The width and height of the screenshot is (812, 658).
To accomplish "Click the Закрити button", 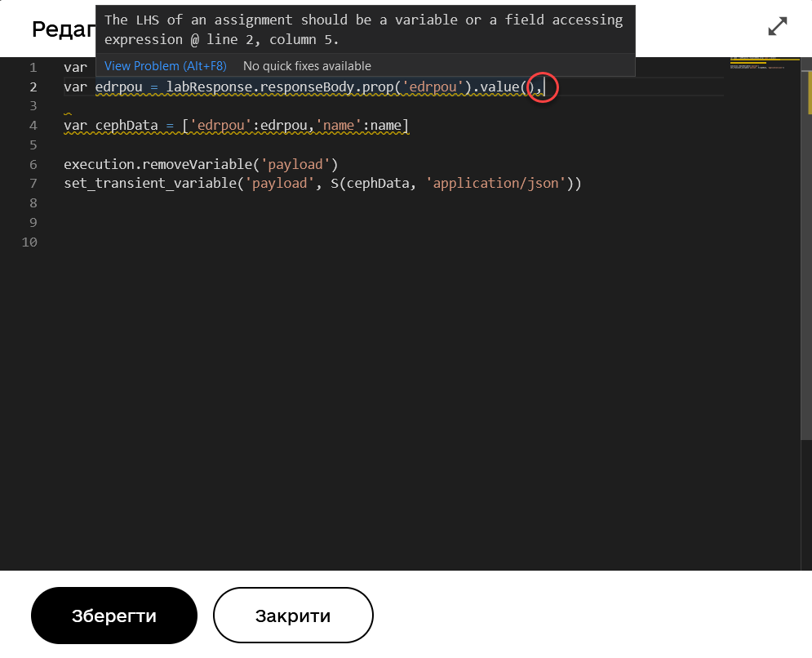I will 293,616.
